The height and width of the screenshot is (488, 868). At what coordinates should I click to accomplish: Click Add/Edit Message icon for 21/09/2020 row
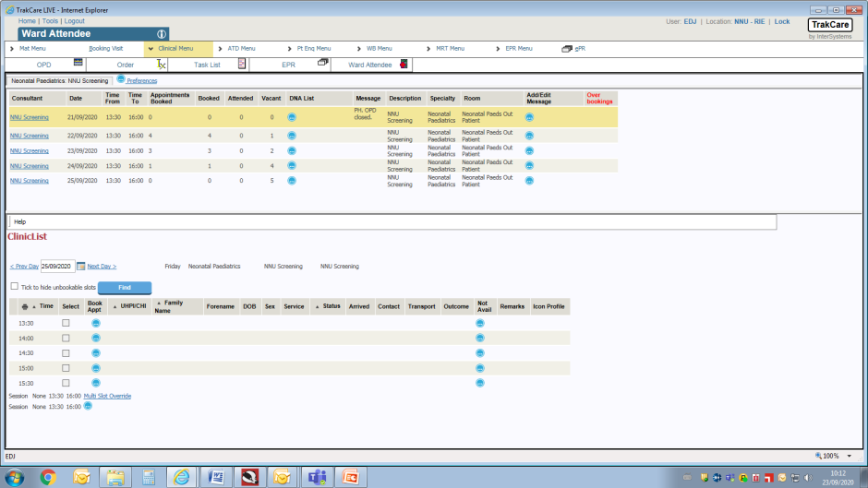click(x=529, y=117)
